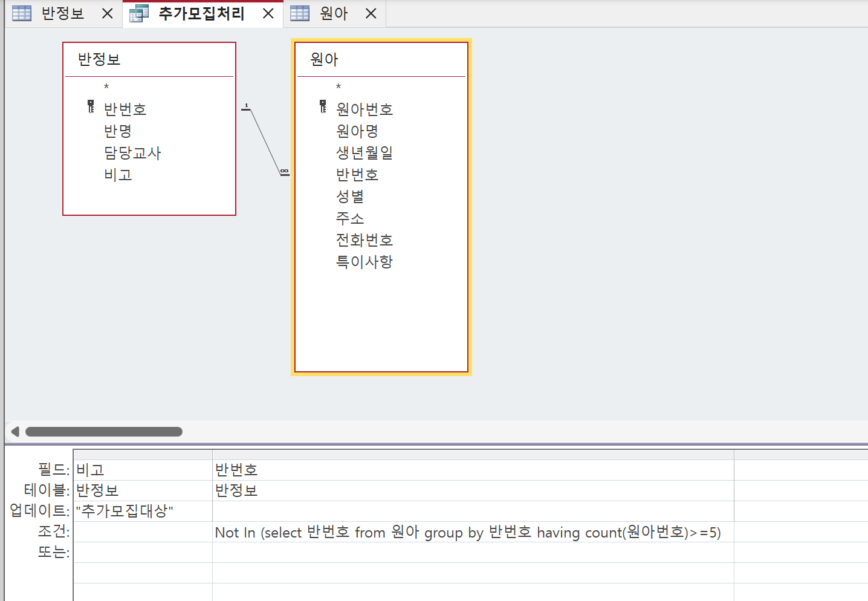Click the primary key icon beside 원아번호

click(323, 107)
